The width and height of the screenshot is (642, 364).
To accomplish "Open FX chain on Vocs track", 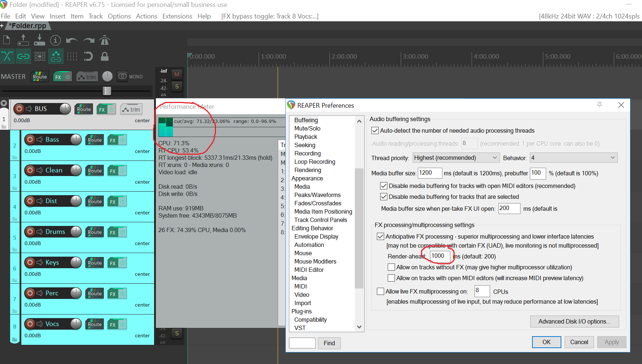I will point(113,324).
